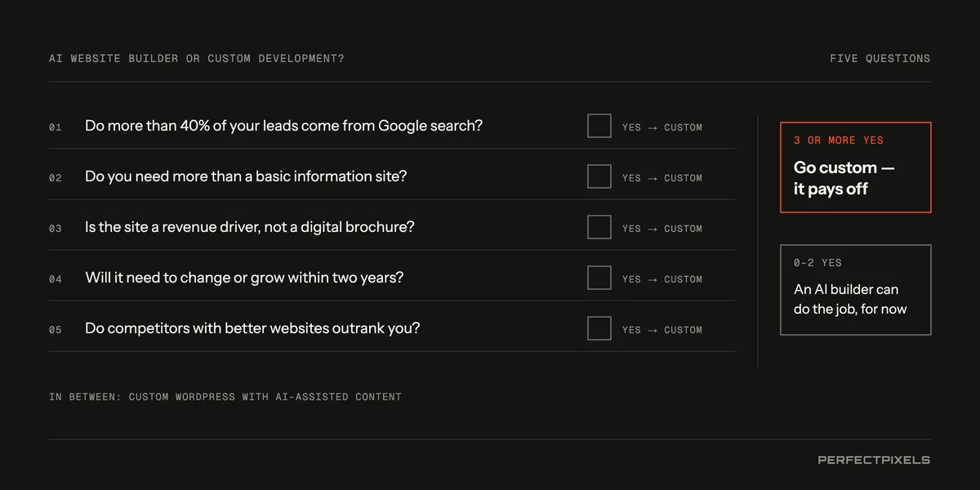Click the PERFECTPIXELS logo
Screen dimensions: 980x490
[x=874, y=460]
